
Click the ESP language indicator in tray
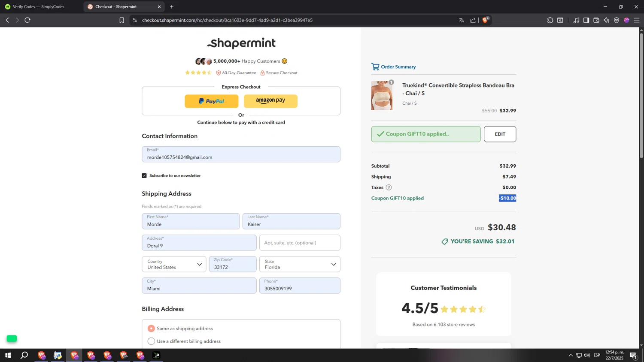click(x=597, y=355)
